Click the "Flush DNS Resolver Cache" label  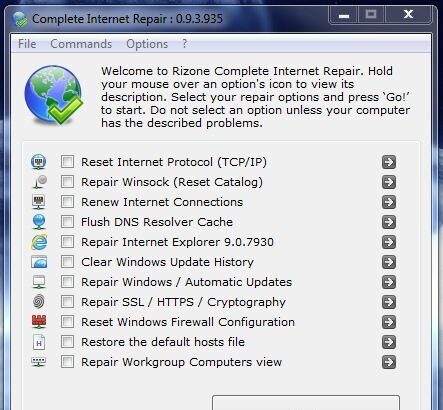tap(157, 222)
